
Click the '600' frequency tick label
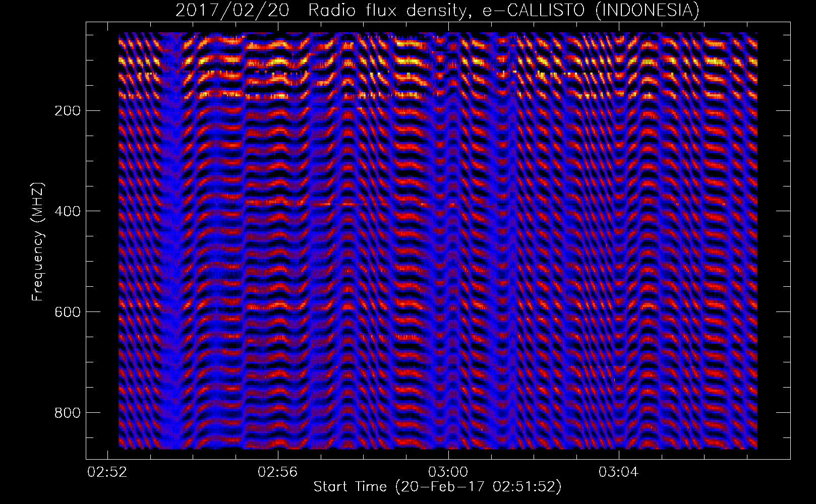pos(68,312)
